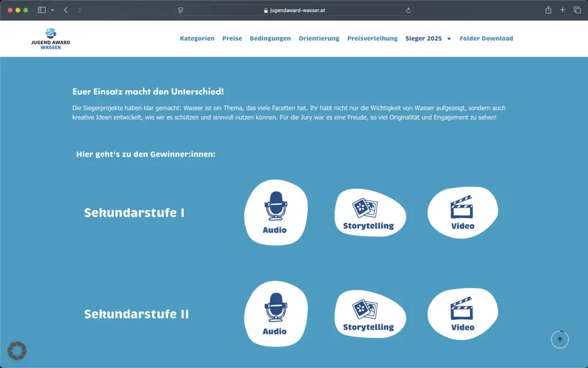The height and width of the screenshot is (368, 588).
Task: Open the Storytelling winners for Sekundarstufe II
Action: point(370,313)
